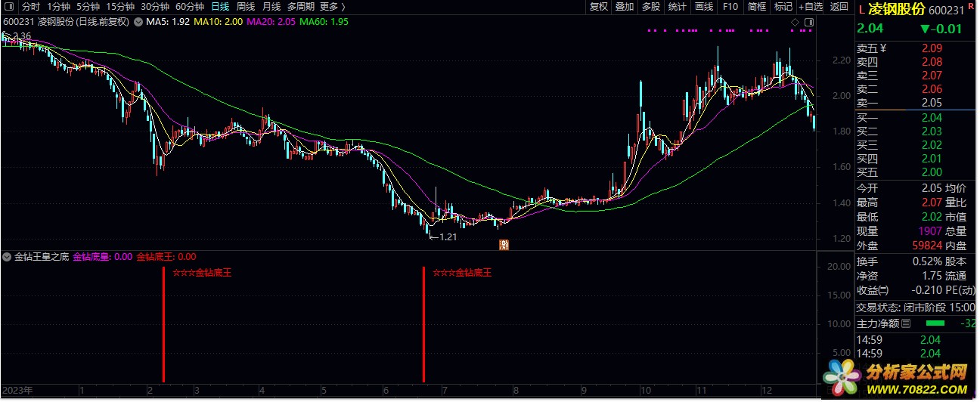This screenshot has width=980, height=402.
Task: Activate the 画线 drawing tools
Action: (x=704, y=7)
